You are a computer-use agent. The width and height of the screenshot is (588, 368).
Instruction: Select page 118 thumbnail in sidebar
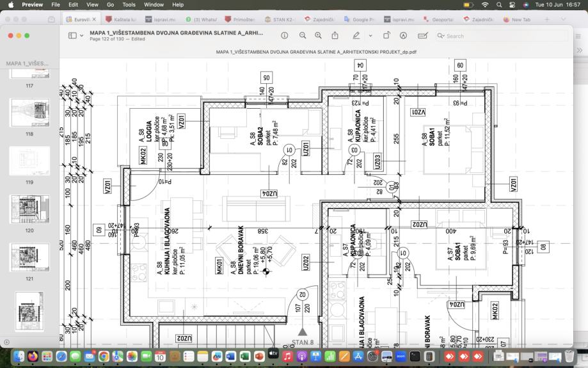click(29, 113)
